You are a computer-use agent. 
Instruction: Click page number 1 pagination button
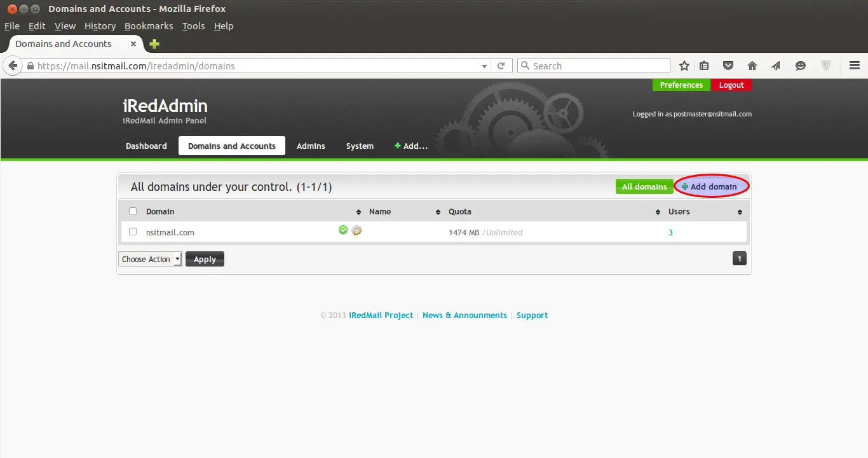pyautogui.click(x=739, y=259)
